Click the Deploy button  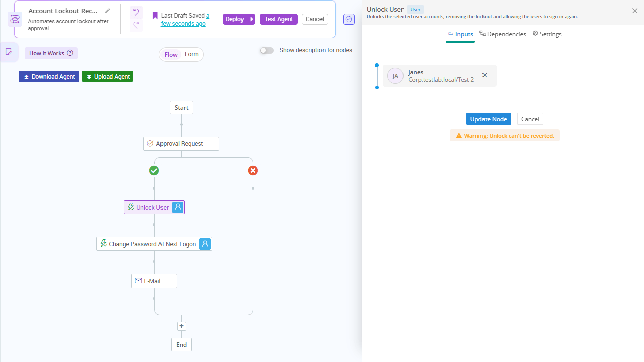coord(234,19)
